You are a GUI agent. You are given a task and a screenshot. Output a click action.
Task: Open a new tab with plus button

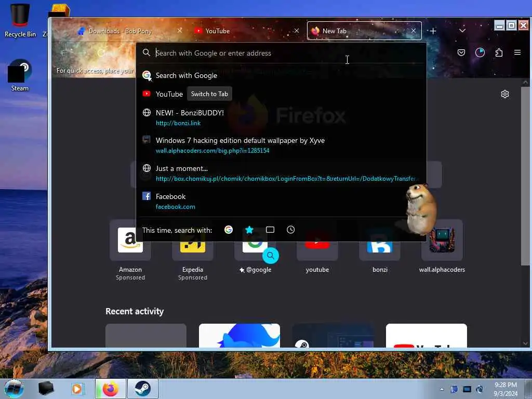433,31
